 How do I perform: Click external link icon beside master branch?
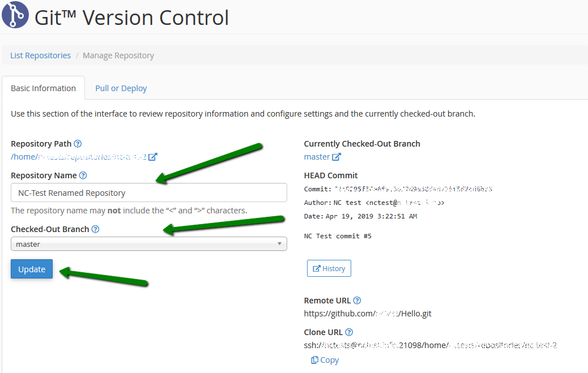click(x=336, y=157)
